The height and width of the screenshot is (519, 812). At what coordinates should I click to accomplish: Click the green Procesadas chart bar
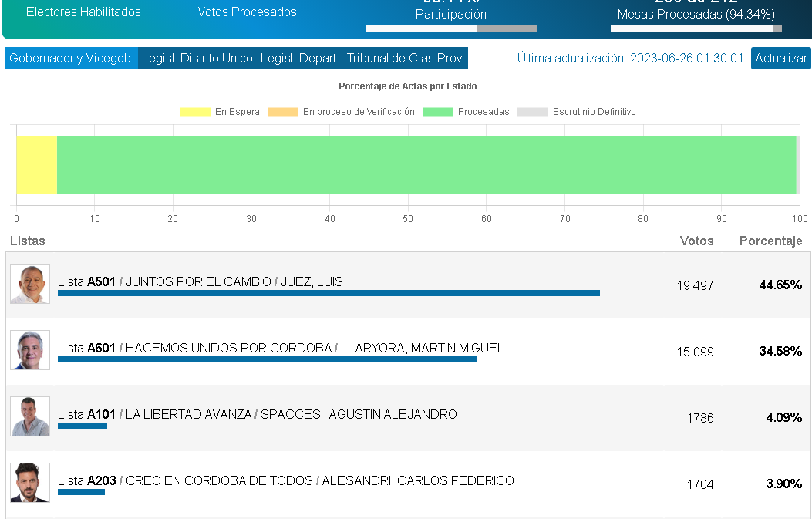click(426, 165)
